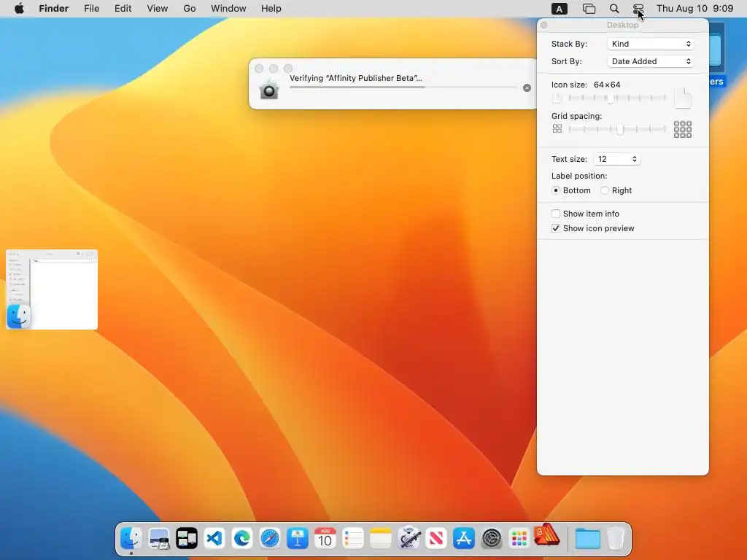
Task: Open Keynote from the Dock
Action: click(x=298, y=539)
